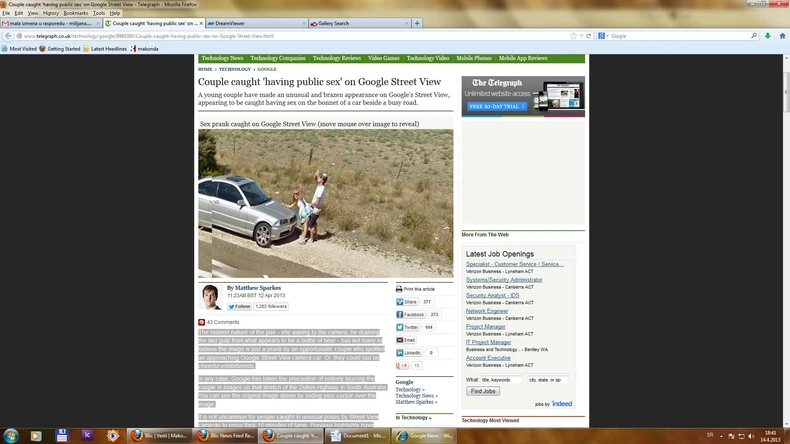Click the Street View article image
This screenshot has width=790, height=444.
[325, 203]
